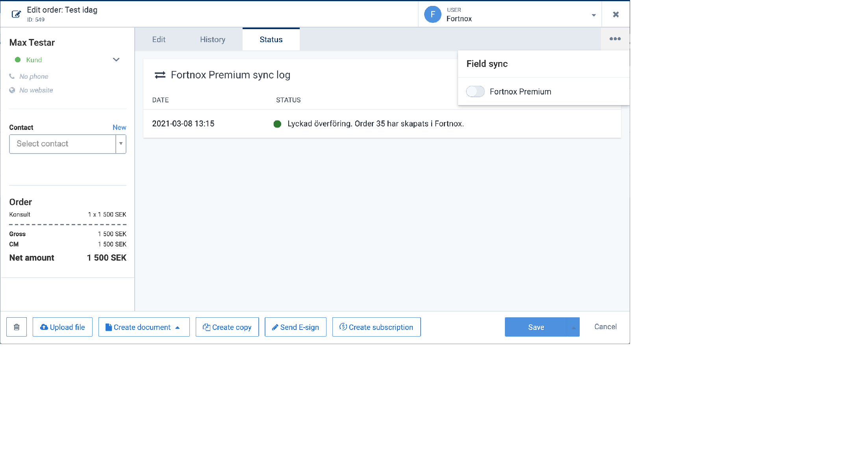This screenshot has height=474, width=868.
Task: Click the Gross 1 500 SEK value
Action: click(x=112, y=234)
